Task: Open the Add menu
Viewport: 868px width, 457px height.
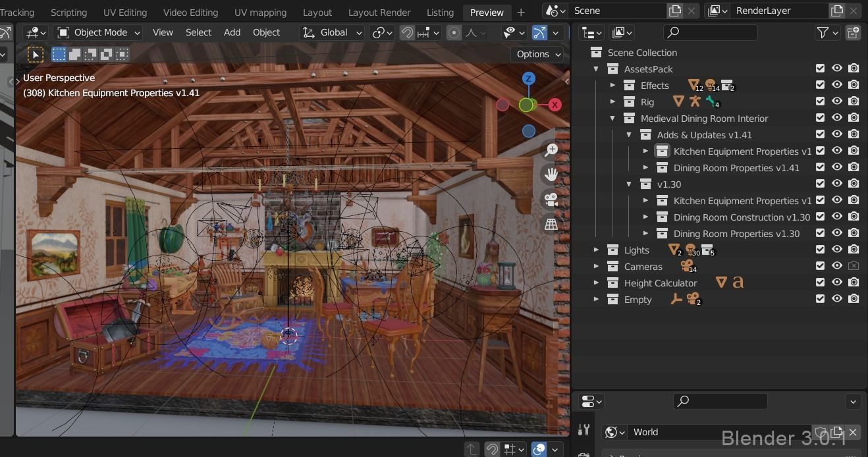Action: tap(232, 32)
